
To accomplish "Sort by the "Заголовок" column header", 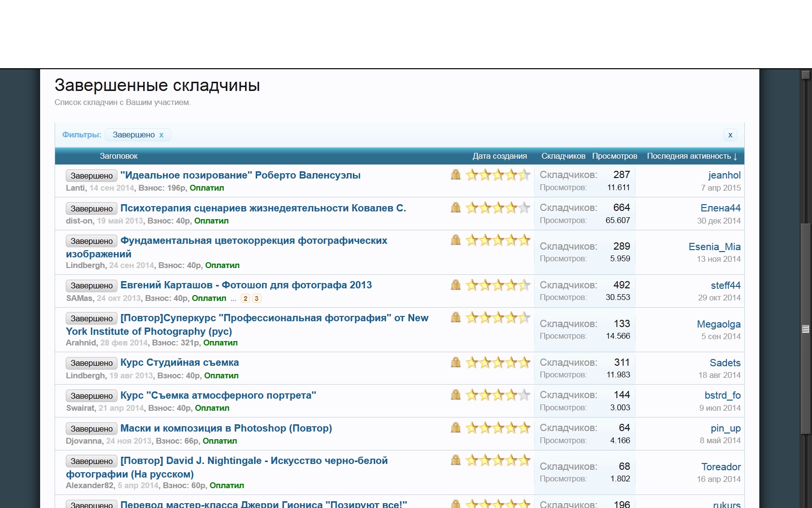I will point(118,156).
